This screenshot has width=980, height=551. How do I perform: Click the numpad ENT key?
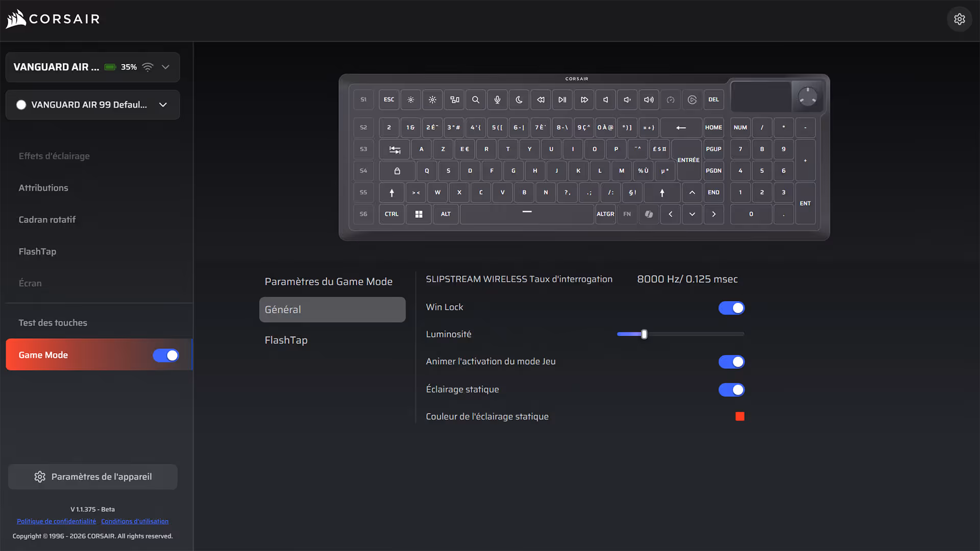tap(805, 204)
